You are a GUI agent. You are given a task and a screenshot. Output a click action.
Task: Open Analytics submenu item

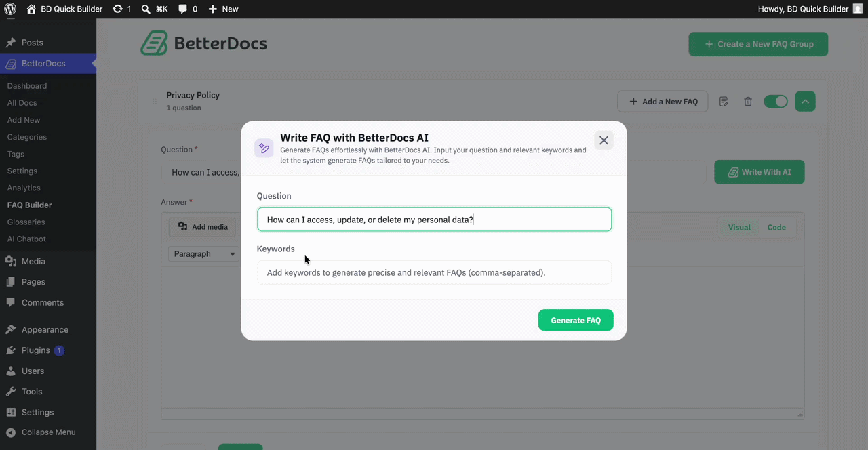tap(24, 188)
